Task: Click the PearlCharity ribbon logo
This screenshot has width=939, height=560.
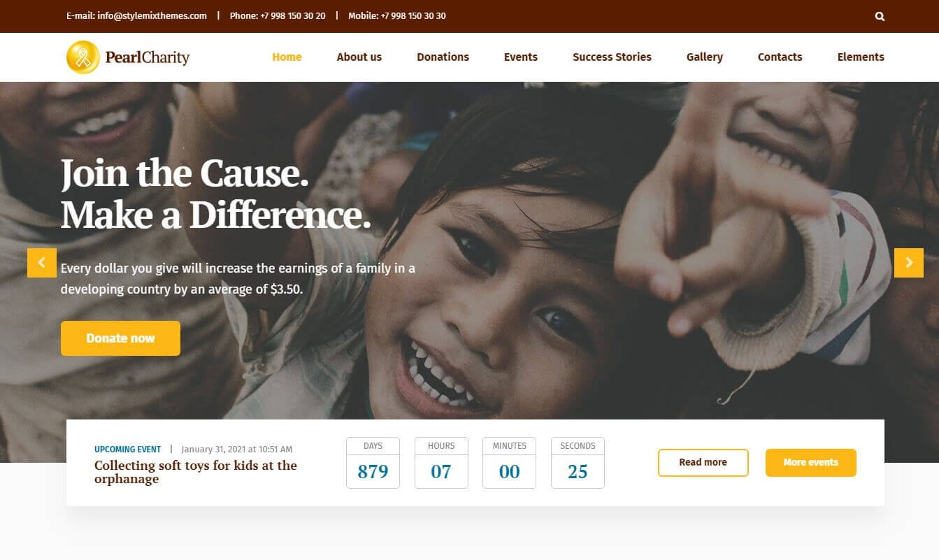Action: 83,57
